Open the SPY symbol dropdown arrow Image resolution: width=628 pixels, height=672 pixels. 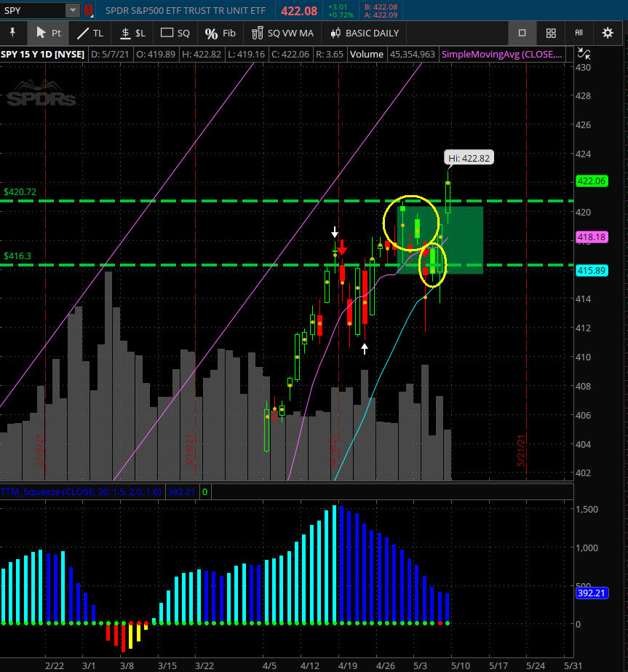pos(73,11)
